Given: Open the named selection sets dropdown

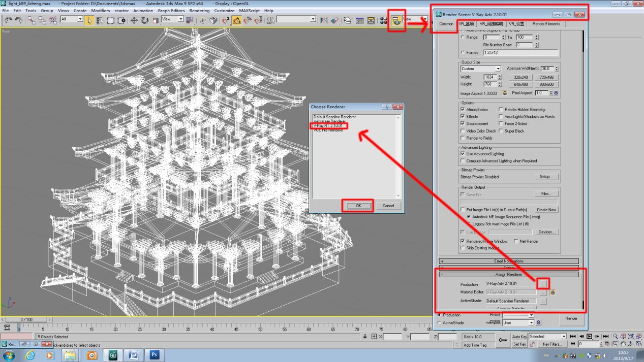Looking at the screenshot, I should (296, 19).
